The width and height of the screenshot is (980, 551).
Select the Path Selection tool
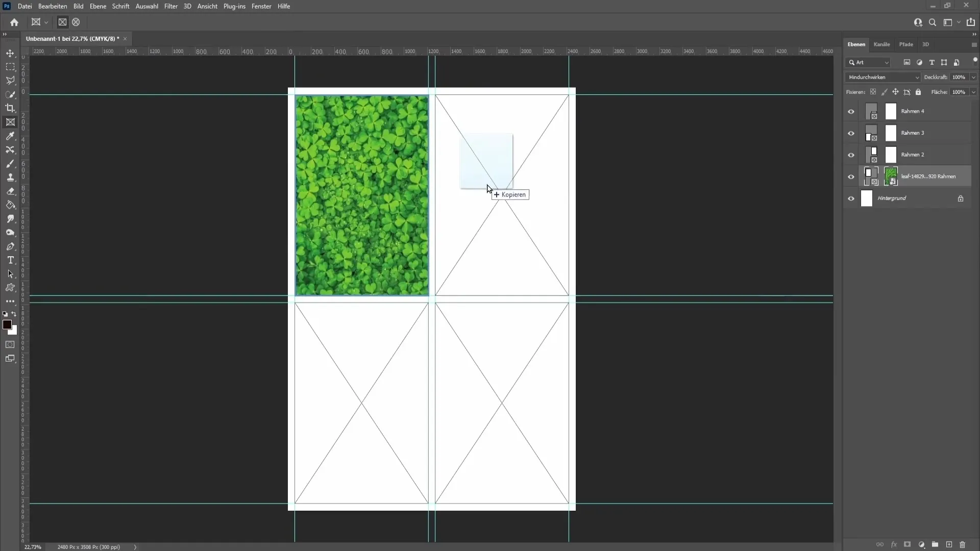click(10, 274)
